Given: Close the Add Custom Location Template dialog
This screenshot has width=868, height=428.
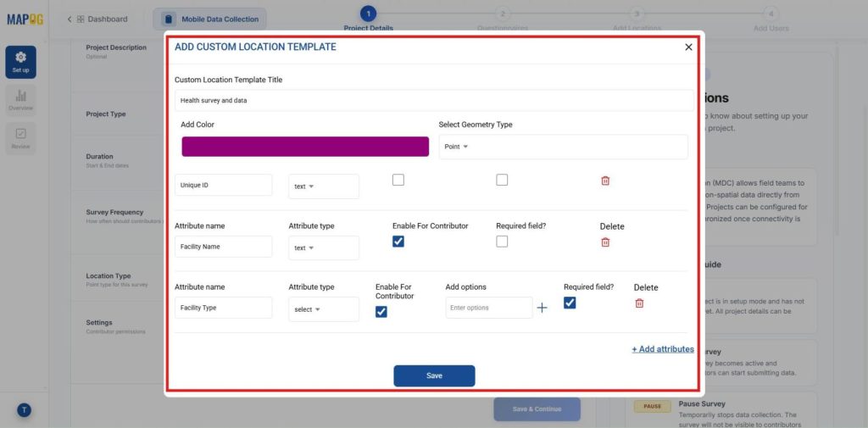Looking at the screenshot, I should click(x=688, y=47).
